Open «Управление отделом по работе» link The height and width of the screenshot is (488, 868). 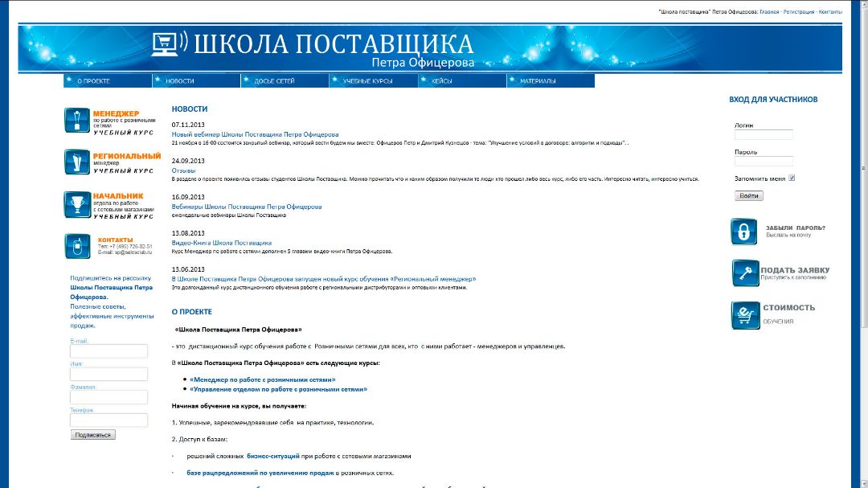click(278, 389)
